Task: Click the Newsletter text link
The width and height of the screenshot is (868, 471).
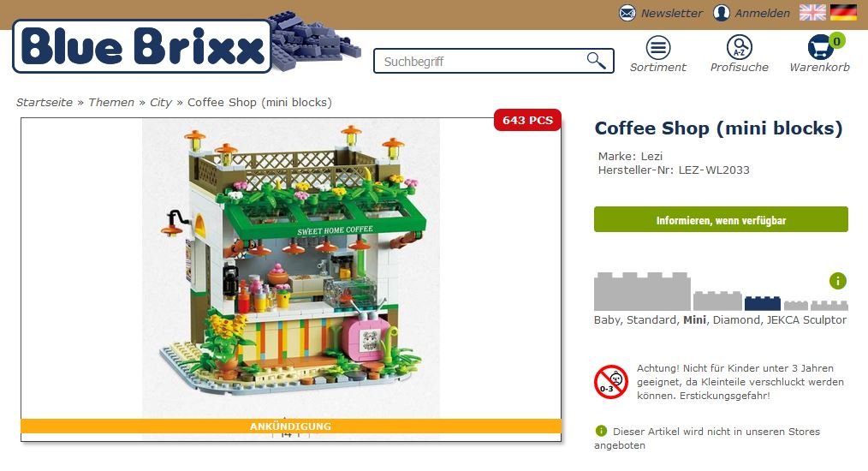Action: tap(671, 14)
